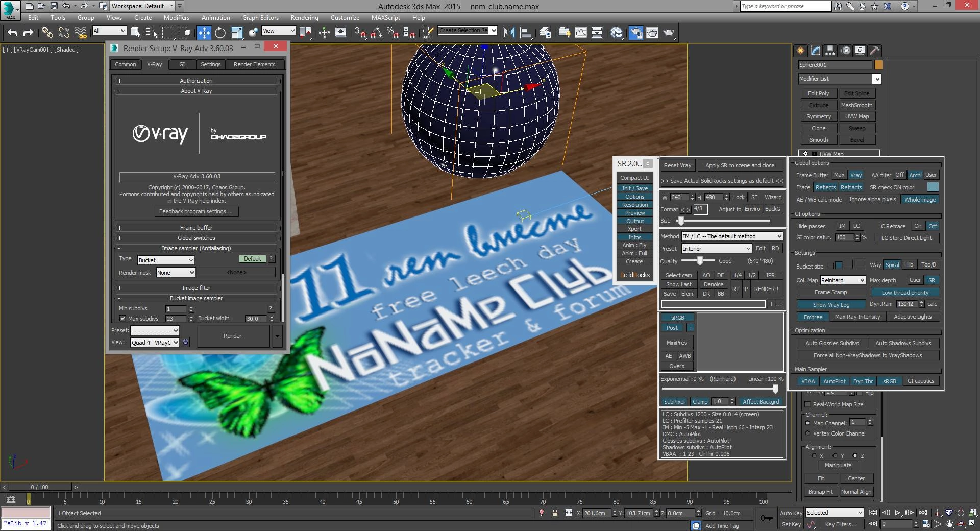Open the Material Editor toolbar icon

(x=617, y=33)
